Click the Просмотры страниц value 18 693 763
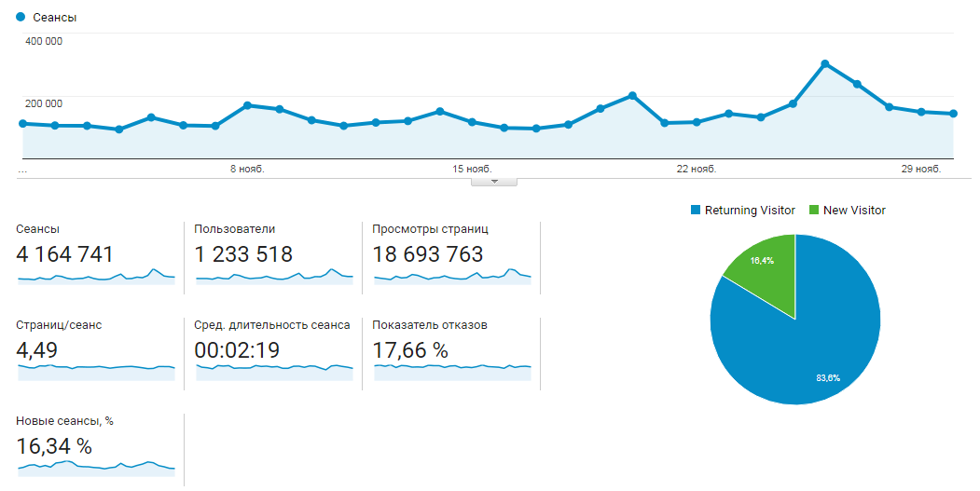The width and height of the screenshot is (980, 491). [427, 254]
